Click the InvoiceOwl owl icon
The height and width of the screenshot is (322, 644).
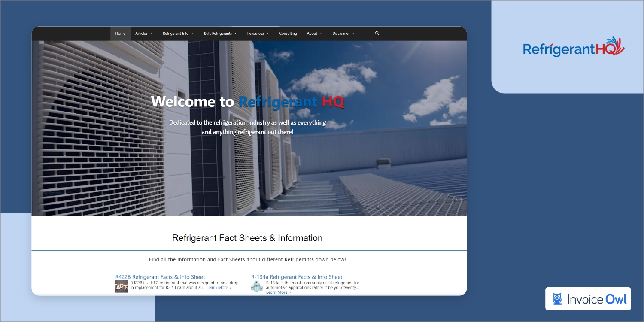[557, 299]
